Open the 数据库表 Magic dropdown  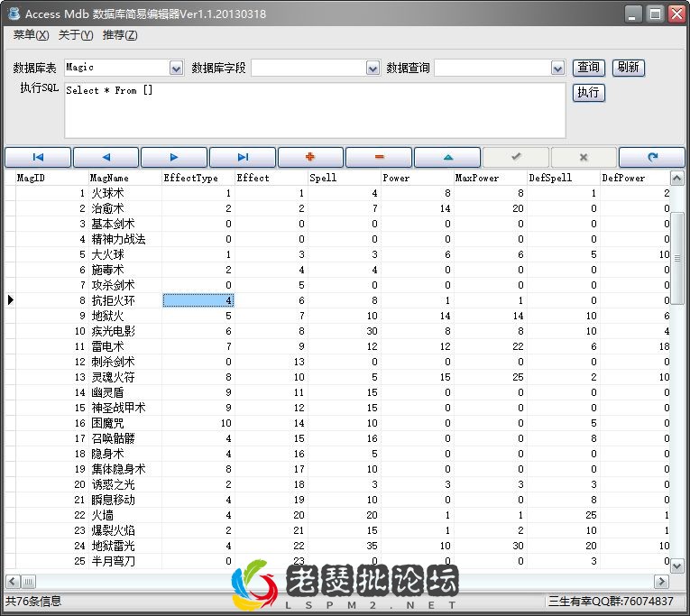point(176,69)
